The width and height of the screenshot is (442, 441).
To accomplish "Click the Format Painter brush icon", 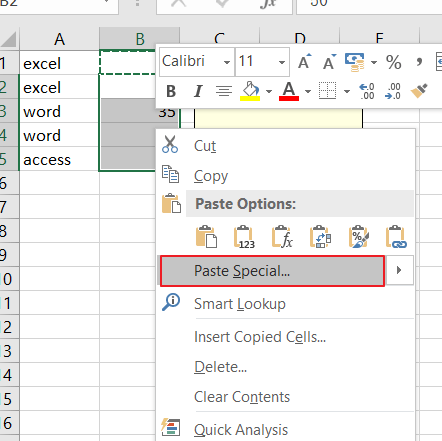I will [419, 91].
